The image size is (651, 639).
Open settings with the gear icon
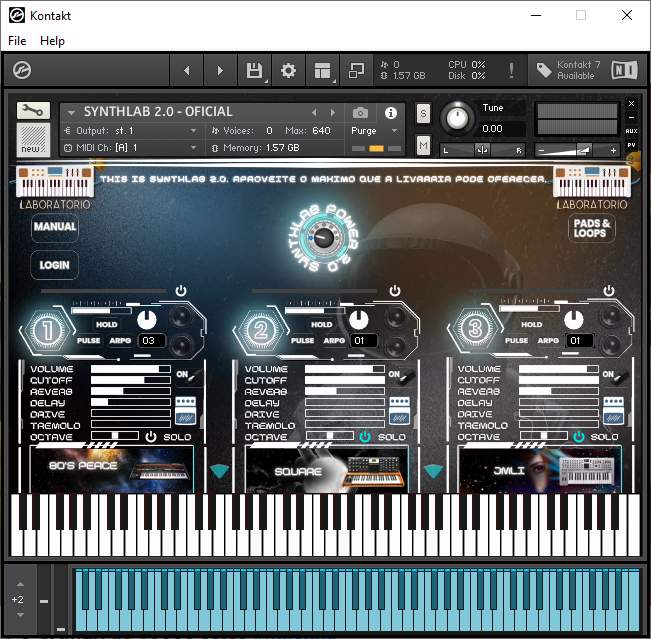tap(288, 70)
